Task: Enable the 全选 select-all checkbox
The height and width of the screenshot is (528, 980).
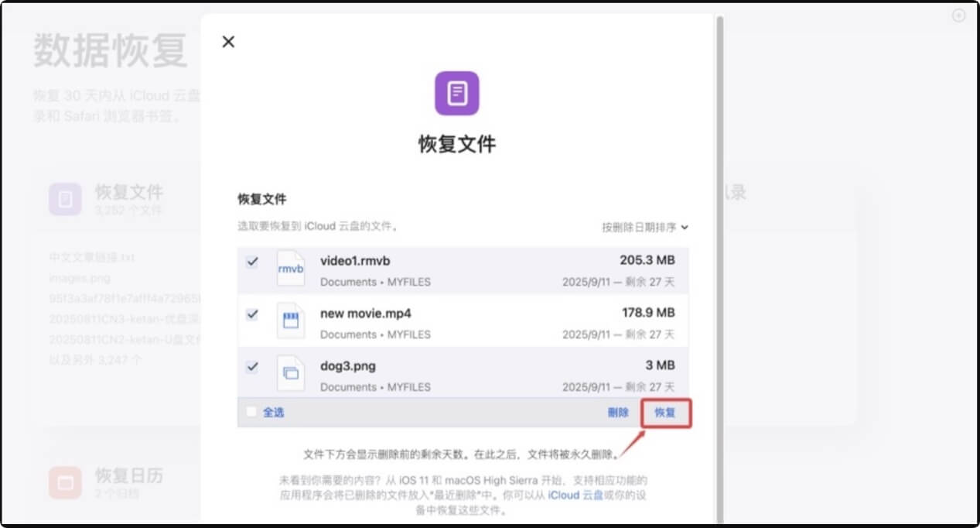Action: pyautogui.click(x=251, y=413)
